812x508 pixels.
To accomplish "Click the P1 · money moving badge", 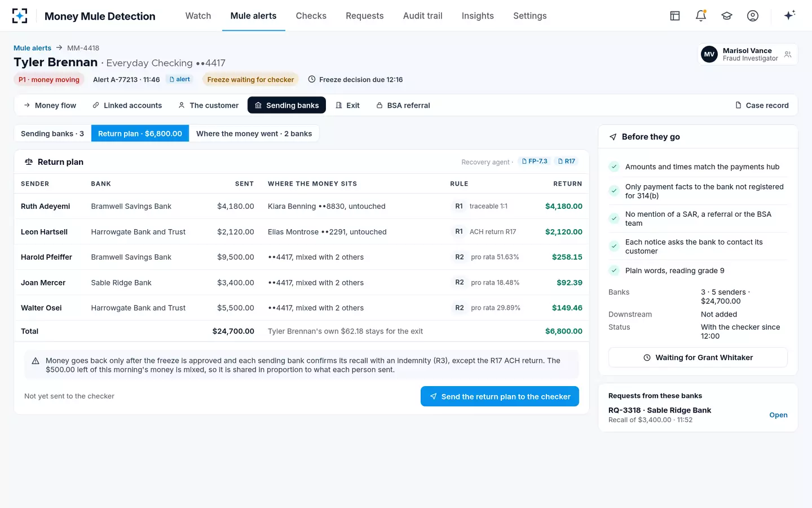I will tap(49, 80).
